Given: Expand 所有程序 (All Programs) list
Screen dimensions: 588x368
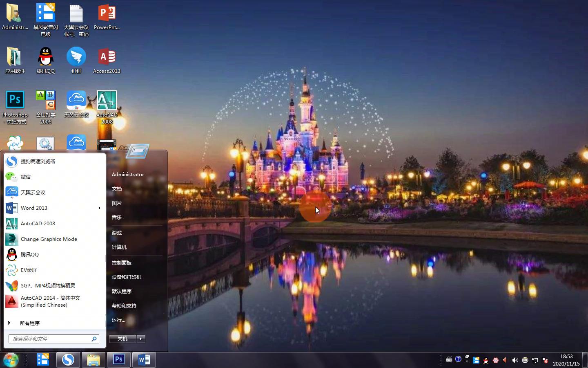Looking at the screenshot, I should 29,323.
